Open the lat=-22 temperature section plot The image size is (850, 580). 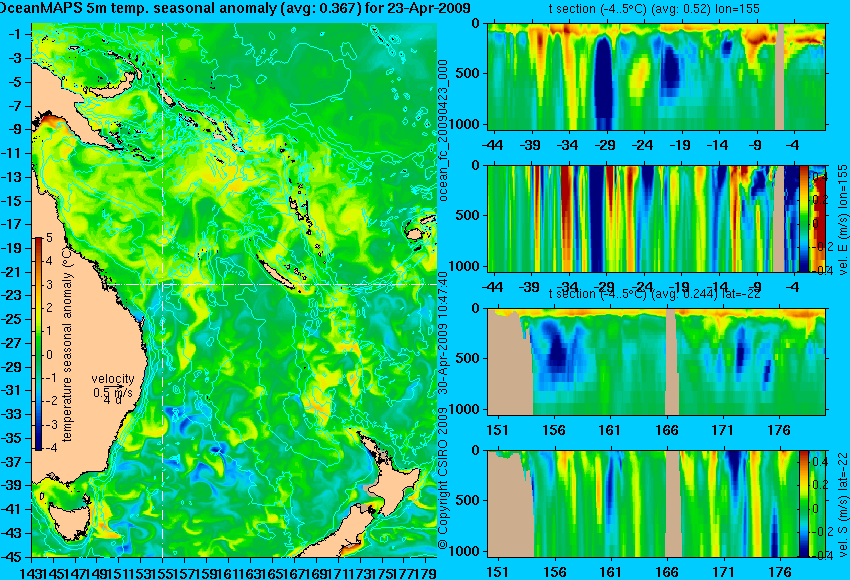656,361
